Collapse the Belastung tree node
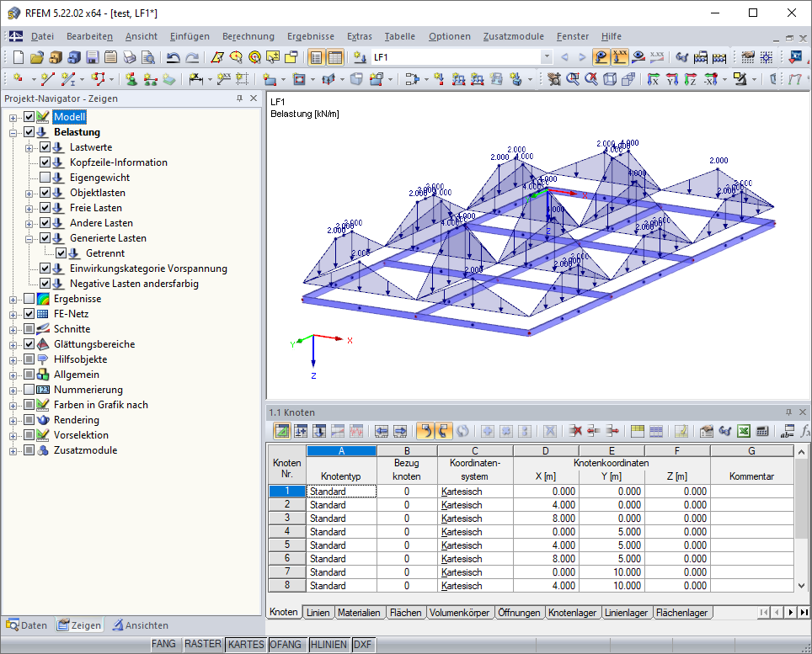812x654 pixels. click(x=13, y=133)
